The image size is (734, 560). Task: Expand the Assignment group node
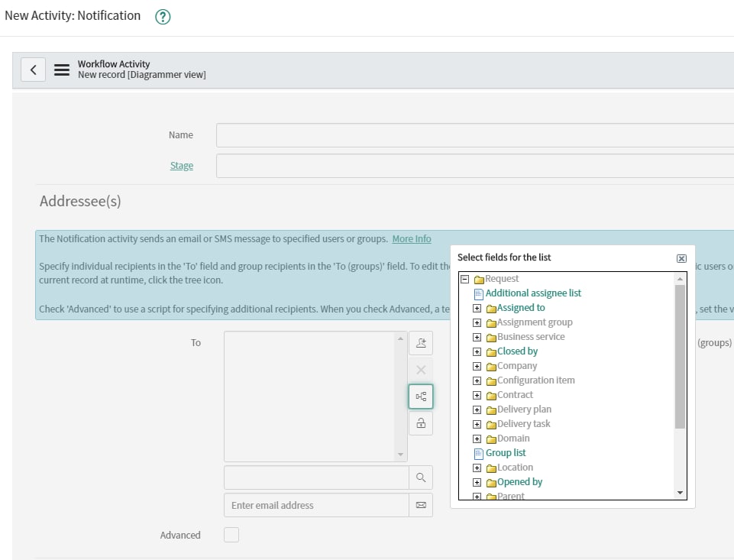click(477, 322)
